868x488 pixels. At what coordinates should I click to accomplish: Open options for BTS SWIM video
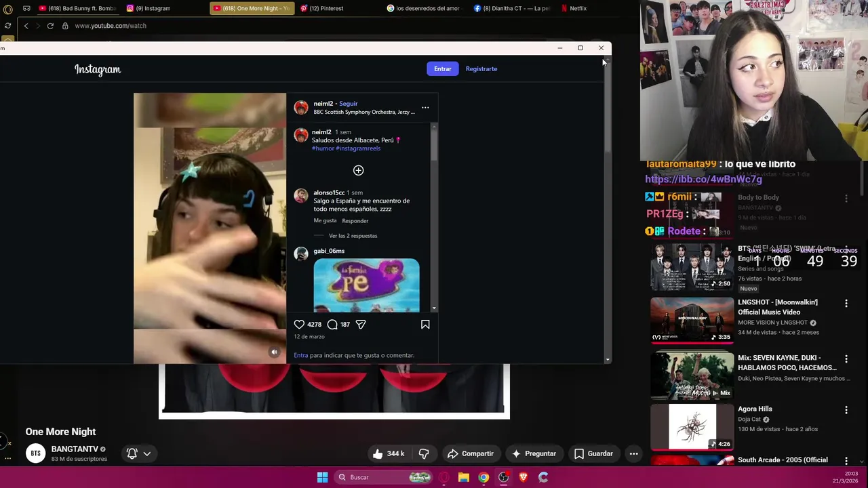846,250
